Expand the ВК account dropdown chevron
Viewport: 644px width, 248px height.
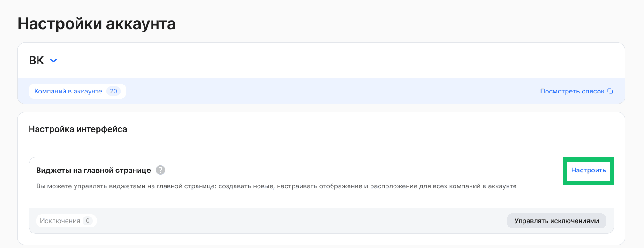[x=53, y=61]
